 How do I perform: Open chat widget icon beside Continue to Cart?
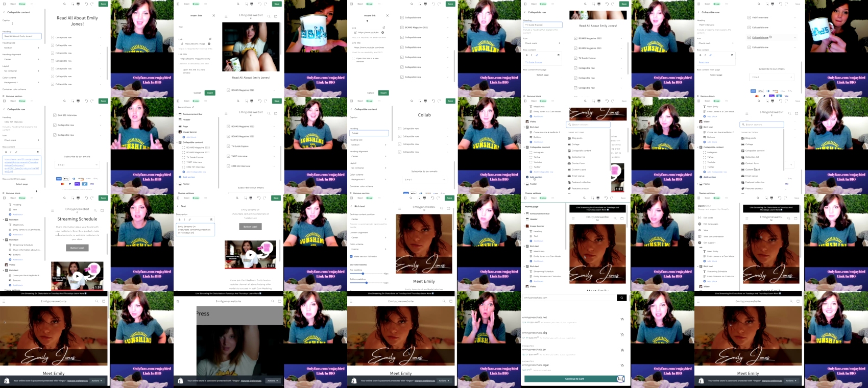[x=620, y=379]
